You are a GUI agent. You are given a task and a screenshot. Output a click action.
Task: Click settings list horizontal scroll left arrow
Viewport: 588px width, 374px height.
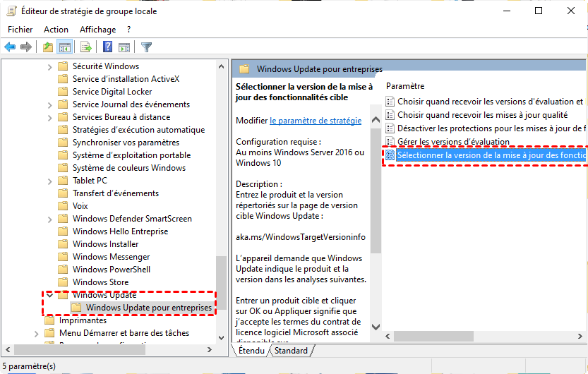[x=388, y=336]
